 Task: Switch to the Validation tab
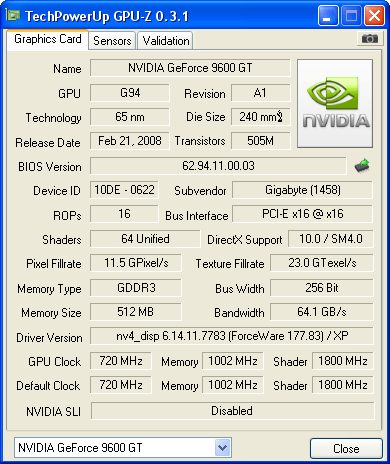[x=166, y=41]
